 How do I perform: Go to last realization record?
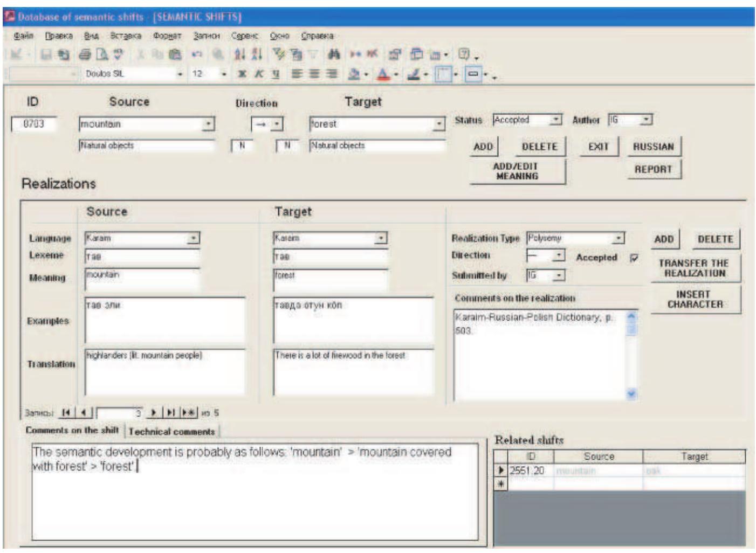[170, 413]
